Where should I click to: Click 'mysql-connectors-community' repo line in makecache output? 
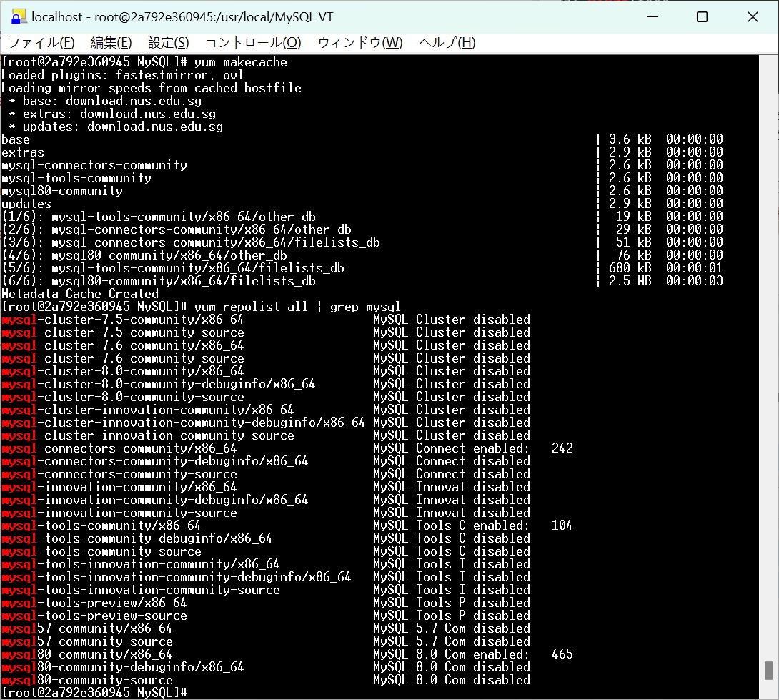click(x=94, y=165)
